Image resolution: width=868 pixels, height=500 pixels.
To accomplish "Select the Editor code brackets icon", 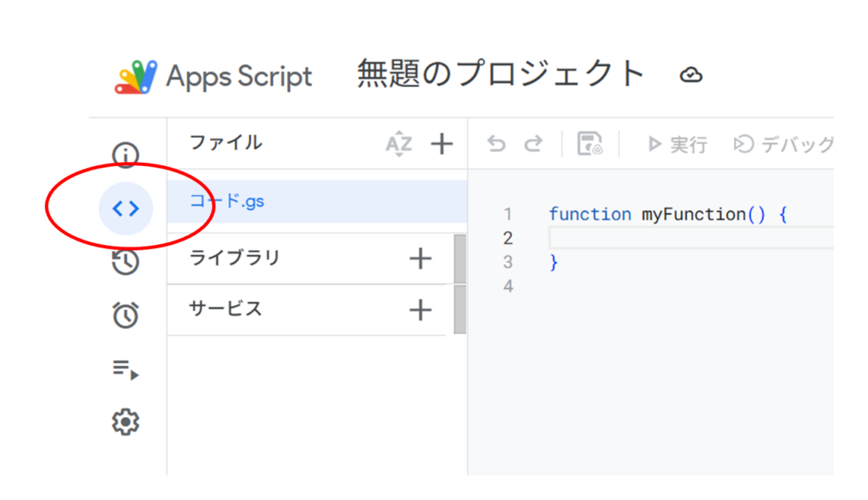I will [125, 208].
